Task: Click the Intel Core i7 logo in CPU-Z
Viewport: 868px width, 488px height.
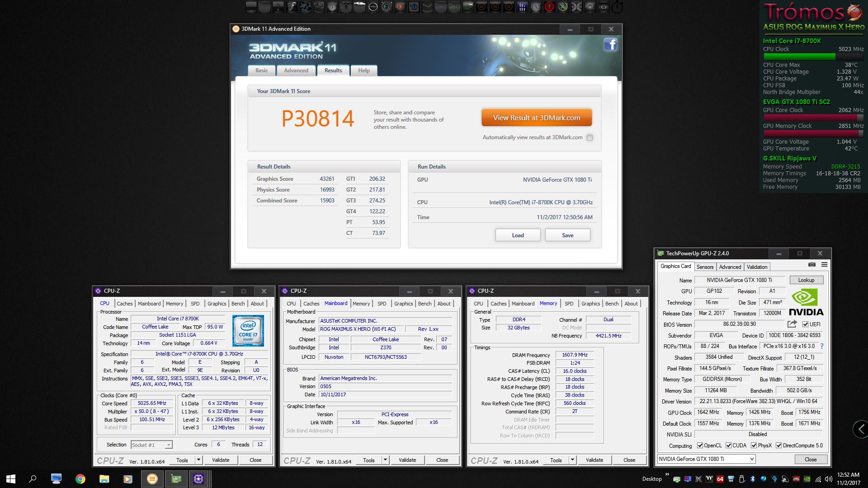Action: click(x=248, y=331)
